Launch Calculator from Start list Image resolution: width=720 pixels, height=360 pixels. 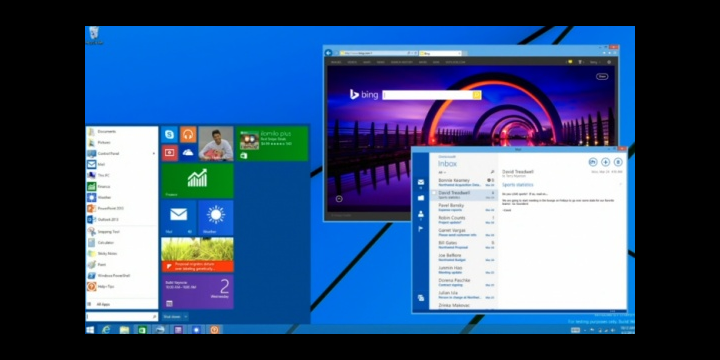[x=122, y=242]
